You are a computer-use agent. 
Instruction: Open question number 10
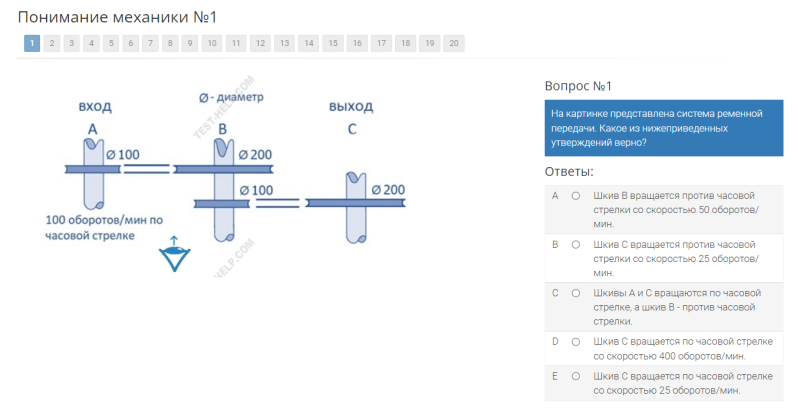(x=212, y=43)
